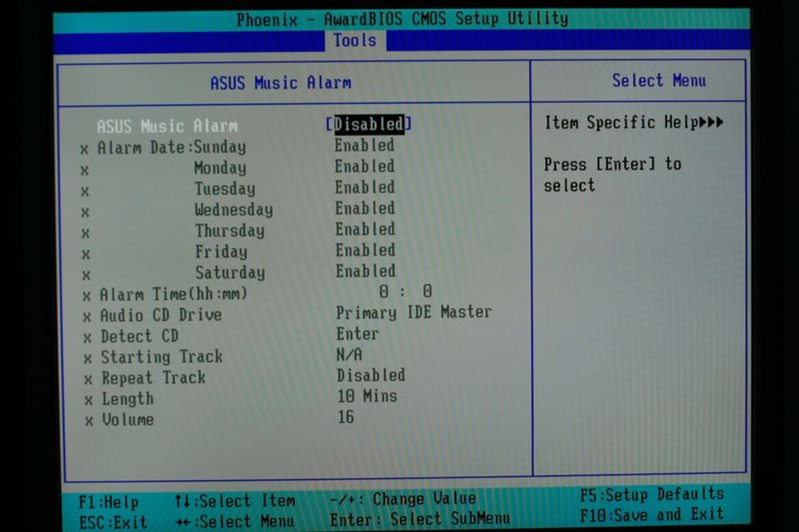Click the -/+: Change Value hint
The height and width of the screenshot is (532, 799).
tap(403, 499)
